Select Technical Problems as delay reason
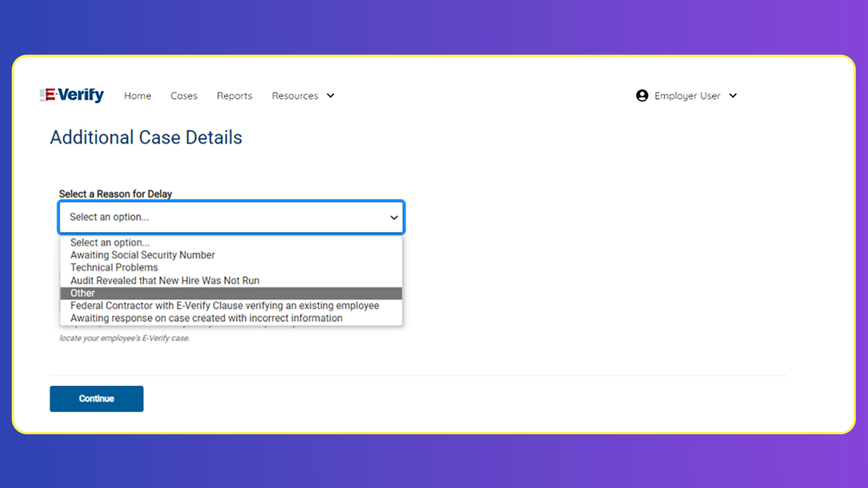Viewport: 868px width, 488px height. click(114, 267)
